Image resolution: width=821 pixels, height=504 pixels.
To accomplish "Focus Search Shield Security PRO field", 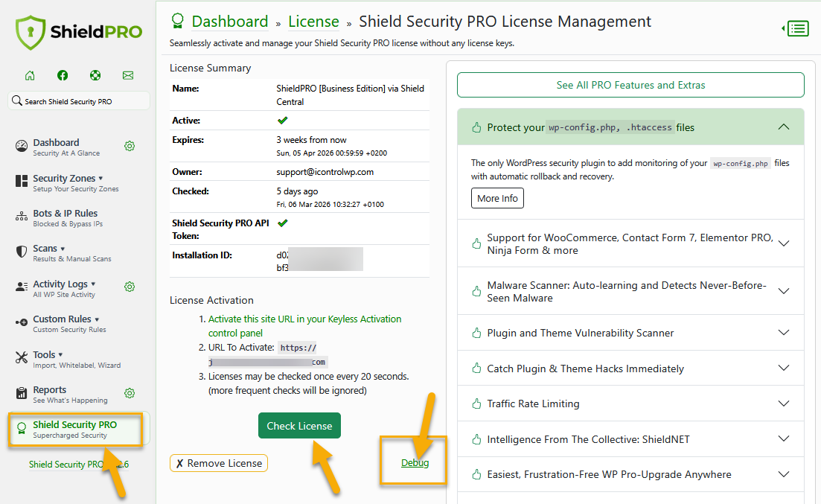I will pos(79,101).
